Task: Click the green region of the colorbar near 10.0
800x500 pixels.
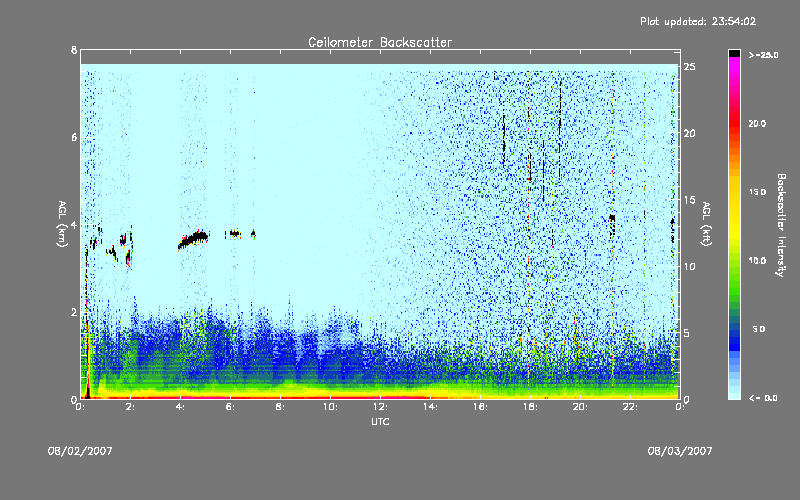Action: [734, 261]
